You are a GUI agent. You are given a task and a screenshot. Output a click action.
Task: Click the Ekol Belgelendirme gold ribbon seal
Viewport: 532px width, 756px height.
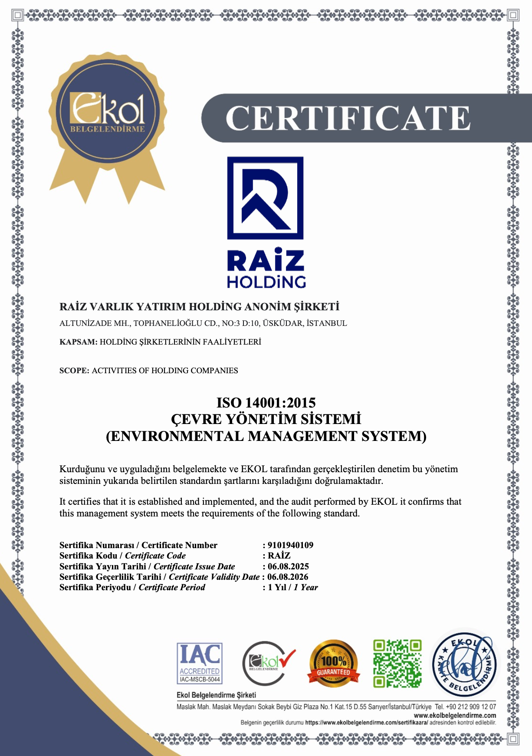[x=107, y=113]
